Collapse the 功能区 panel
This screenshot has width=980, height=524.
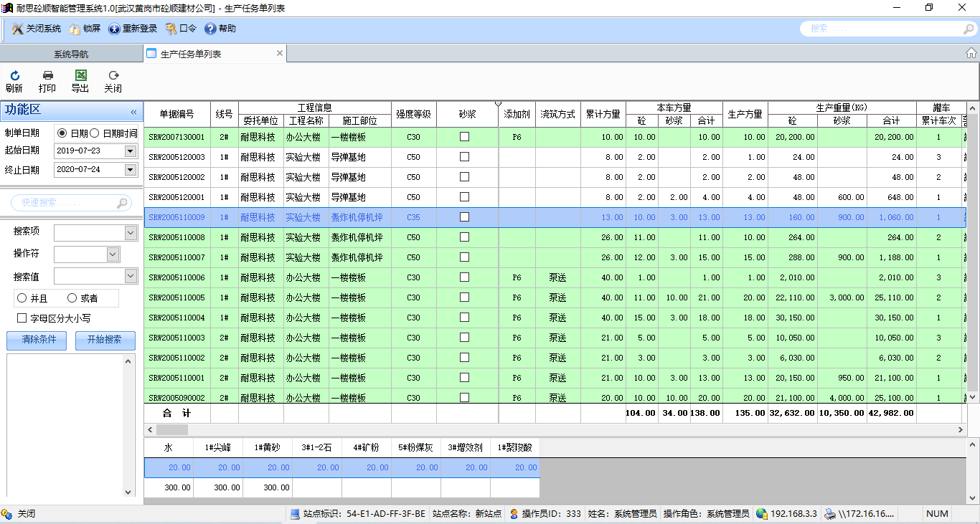click(x=133, y=112)
